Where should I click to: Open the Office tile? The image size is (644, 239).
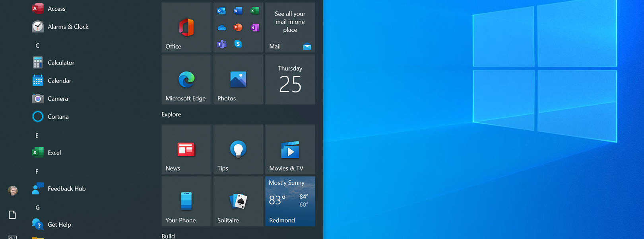pyautogui.click(x=186, y=27)
